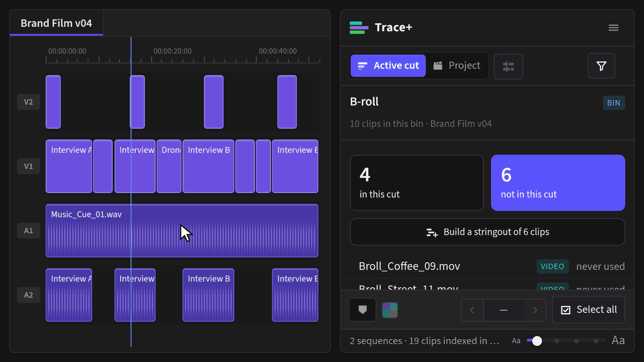Click the 00:00:00:00 timecode on the ruler
The width and height of the screenshot is (644, 362).
[x=67, y=51]
